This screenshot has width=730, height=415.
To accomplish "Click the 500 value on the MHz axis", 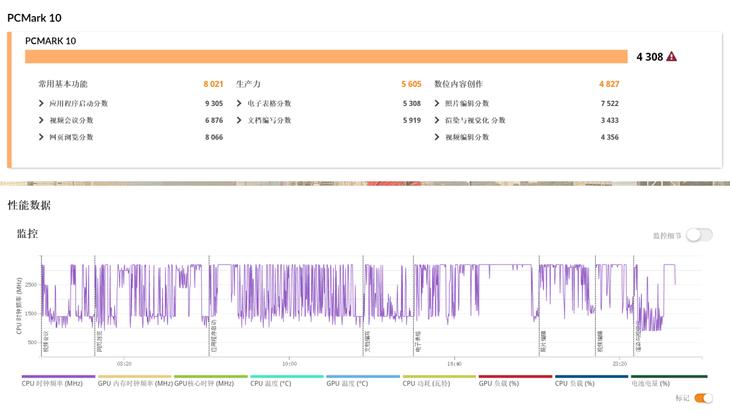I will click(32, 342).
